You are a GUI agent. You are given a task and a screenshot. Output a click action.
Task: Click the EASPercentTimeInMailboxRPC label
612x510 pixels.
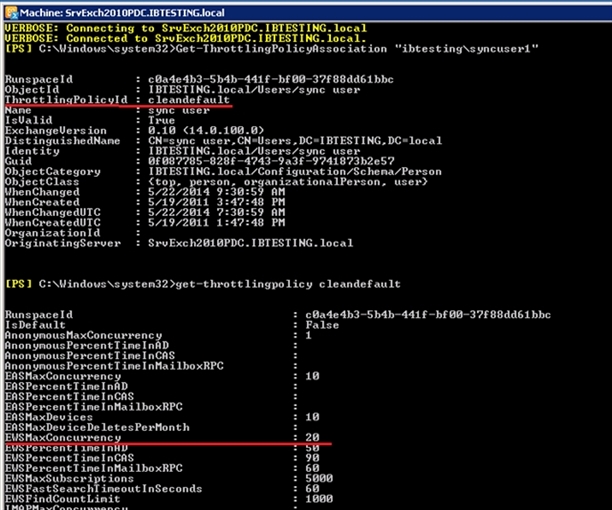point(94,407)
